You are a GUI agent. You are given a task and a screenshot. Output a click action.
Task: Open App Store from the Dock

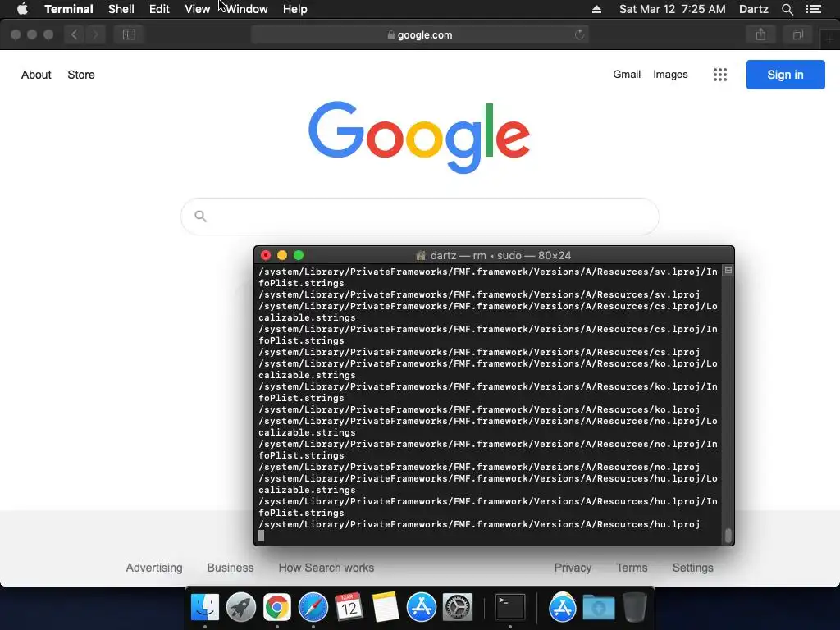[x=421, y=607]
